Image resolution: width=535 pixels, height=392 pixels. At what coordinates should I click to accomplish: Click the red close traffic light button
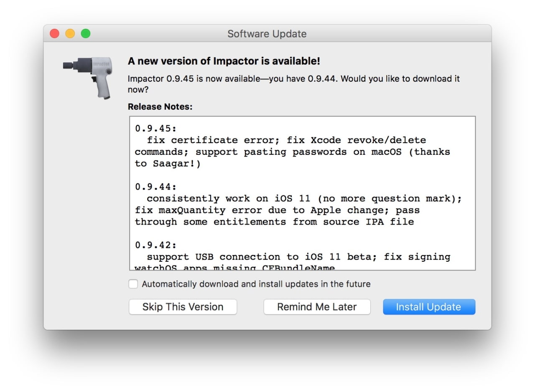[x=54, y=33]
